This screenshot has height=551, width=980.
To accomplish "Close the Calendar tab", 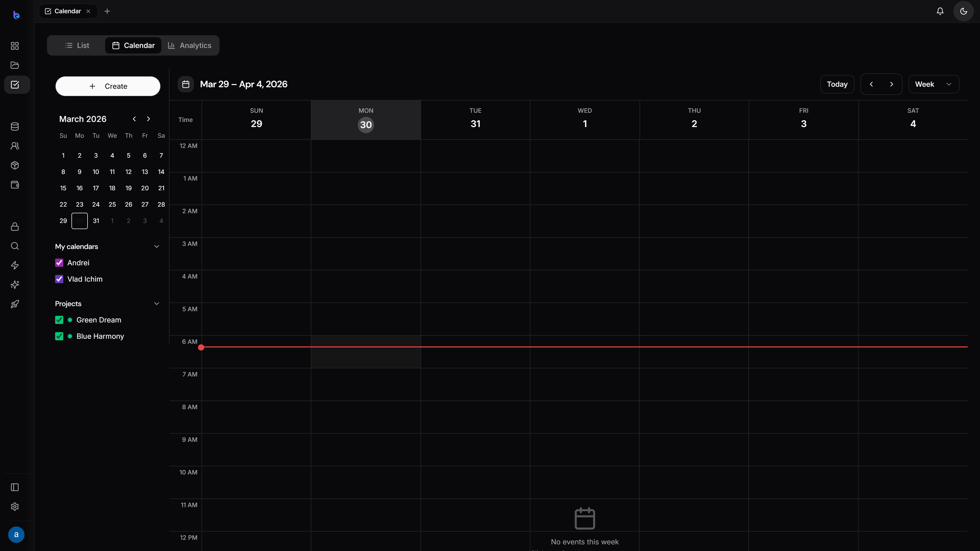I will pos(88,11).
